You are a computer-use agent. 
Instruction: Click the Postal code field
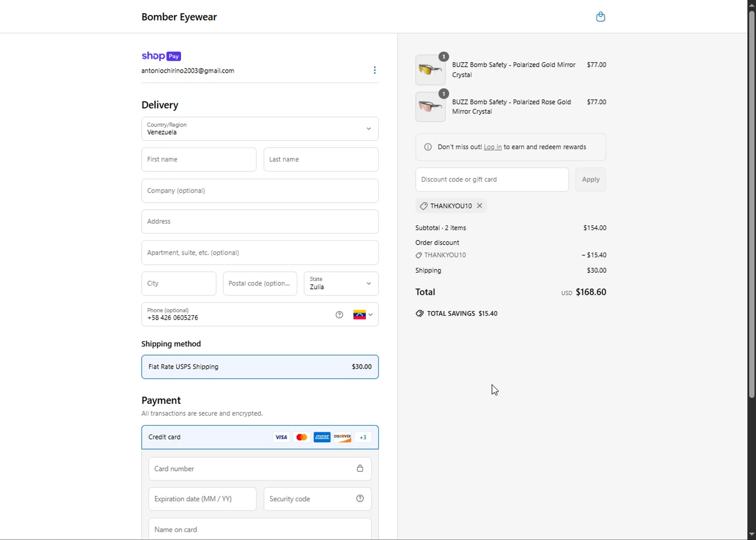coord(260,283)
